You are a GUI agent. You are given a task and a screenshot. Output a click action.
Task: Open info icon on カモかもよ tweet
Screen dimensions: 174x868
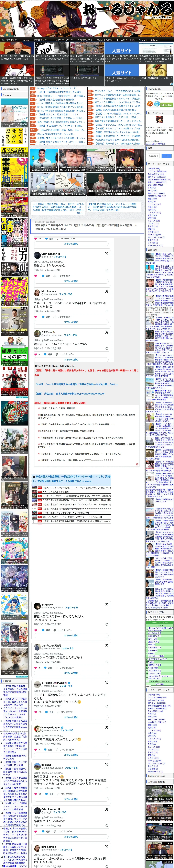[x=107, y=348]
